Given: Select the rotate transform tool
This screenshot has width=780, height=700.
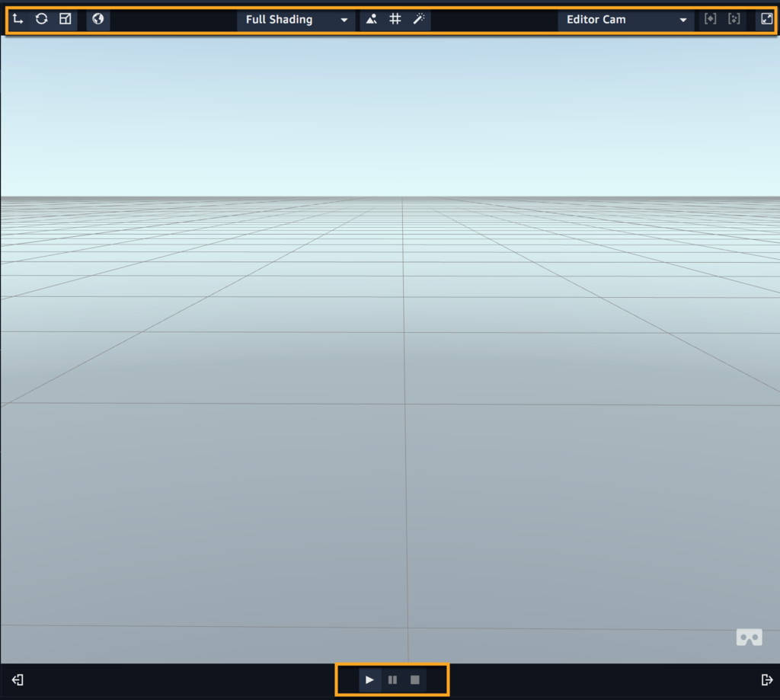Looking at the screenshot, I should coord(42,19).
